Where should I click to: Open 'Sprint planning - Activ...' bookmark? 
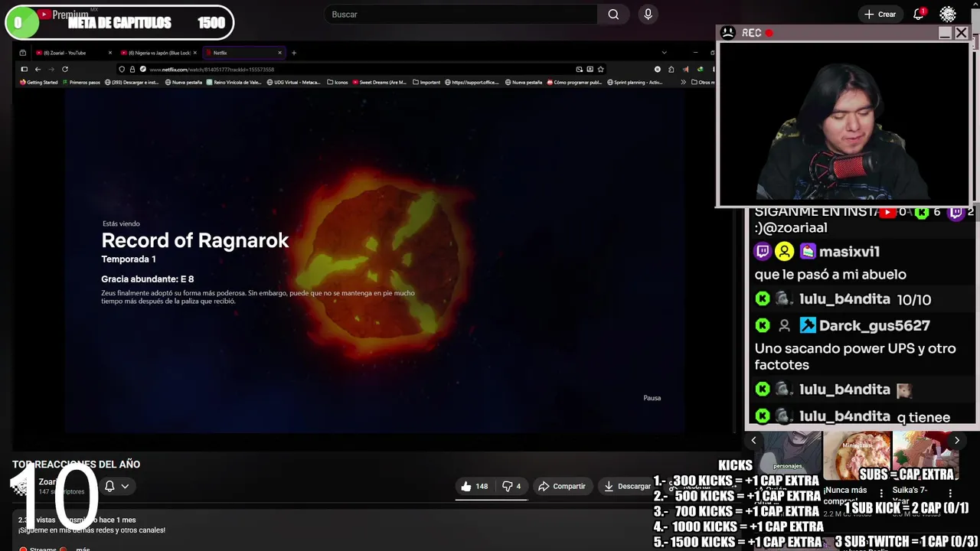[x=635, y=82]
